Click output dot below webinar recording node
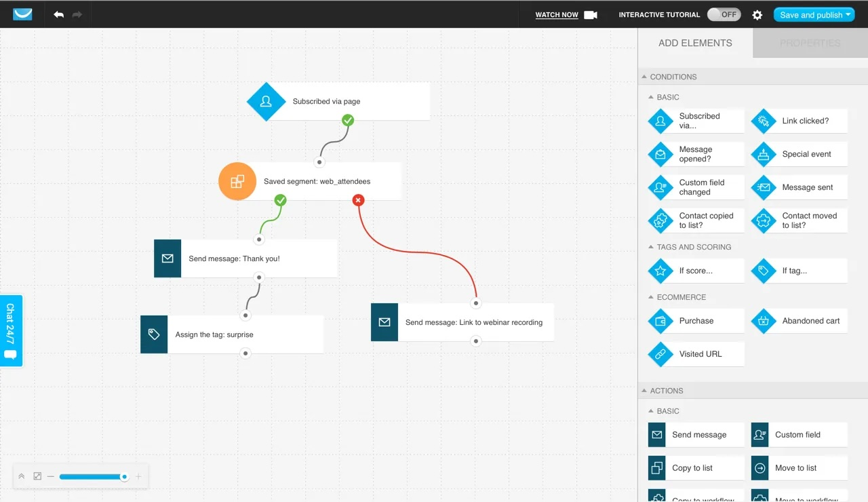This screenshot has width=868, height=502. coord(476,341)
